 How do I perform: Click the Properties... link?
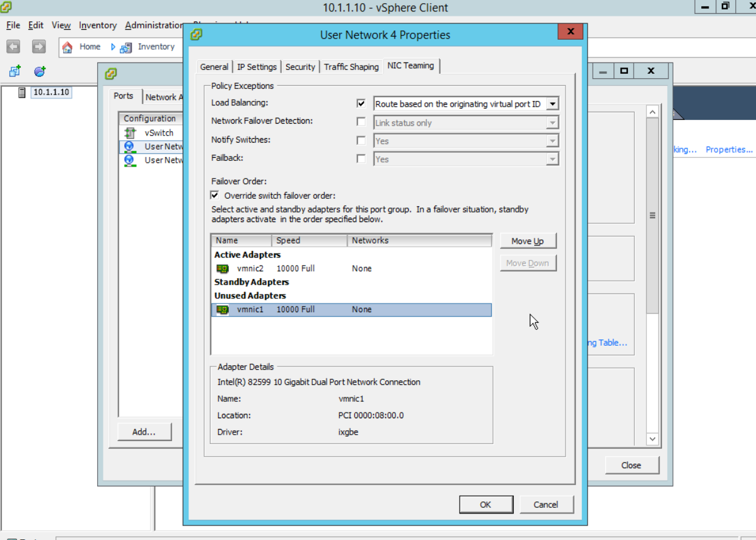[x=729, y=150]
